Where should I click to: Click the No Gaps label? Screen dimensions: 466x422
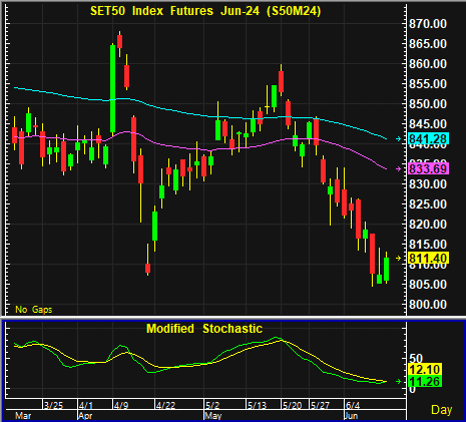click(34, 310)
